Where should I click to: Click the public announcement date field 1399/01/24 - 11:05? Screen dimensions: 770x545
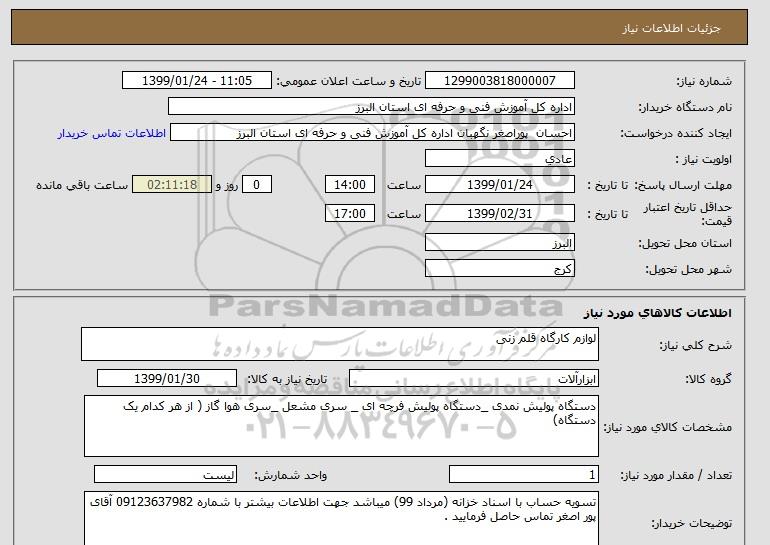click(x=197, y=81)
